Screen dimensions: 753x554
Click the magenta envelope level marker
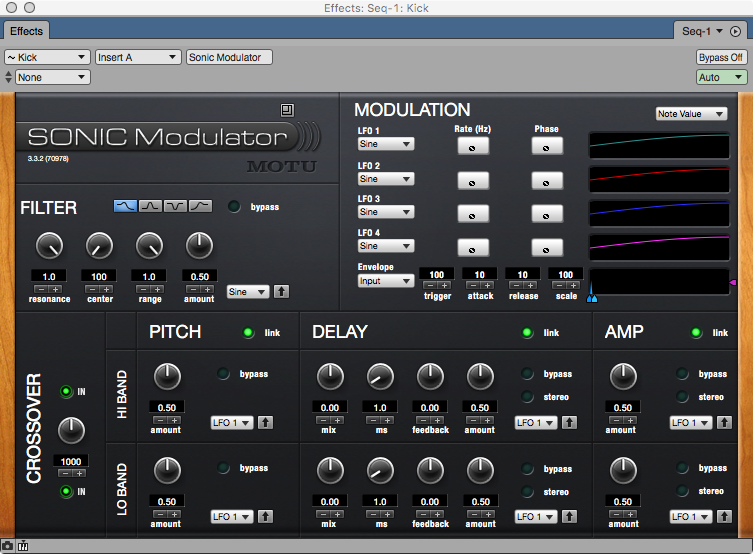click(x=733, y=282)
